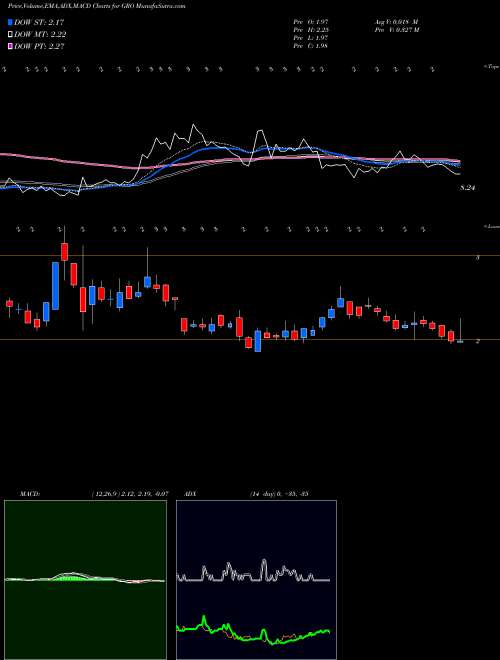Click the tall blue candlestick near chart left
Image resolution: width=500 pixels, height=660 pixels.
point(56,286)
